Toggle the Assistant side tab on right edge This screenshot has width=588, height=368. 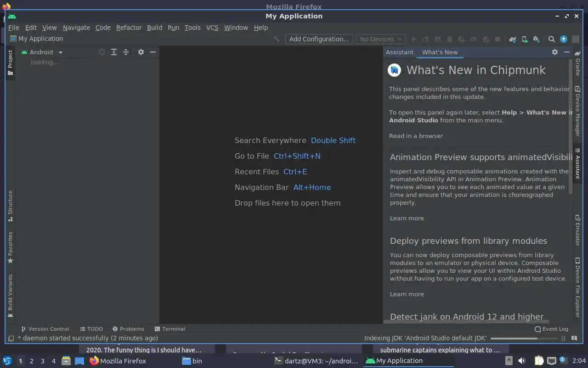577,164
